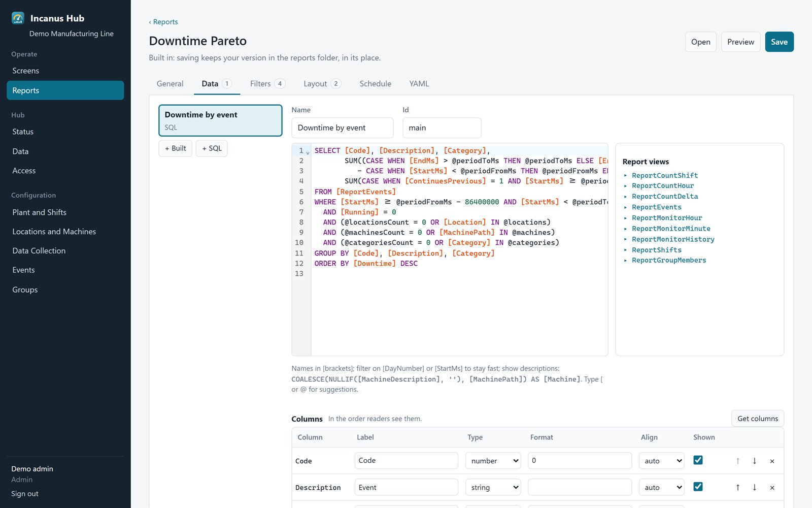812x508 pixels.
Task: Go back via Reports breadcrumb link
Action: [x=163, y=22]
